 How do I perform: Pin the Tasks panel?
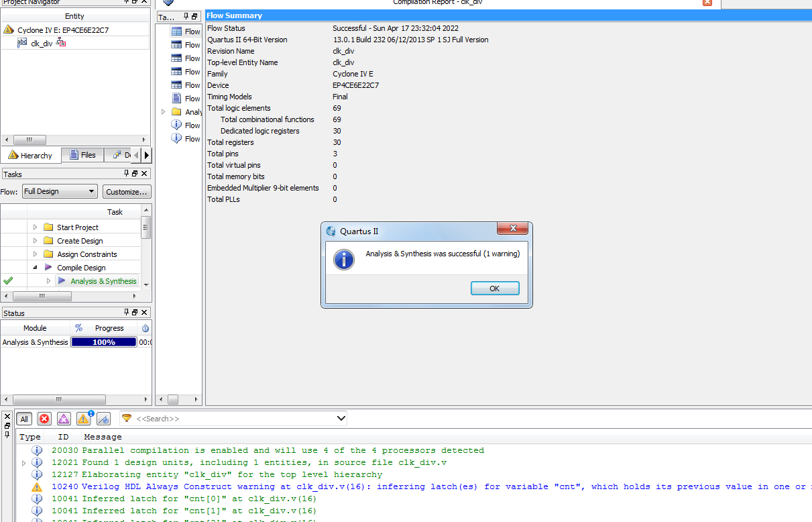(127, 174)
